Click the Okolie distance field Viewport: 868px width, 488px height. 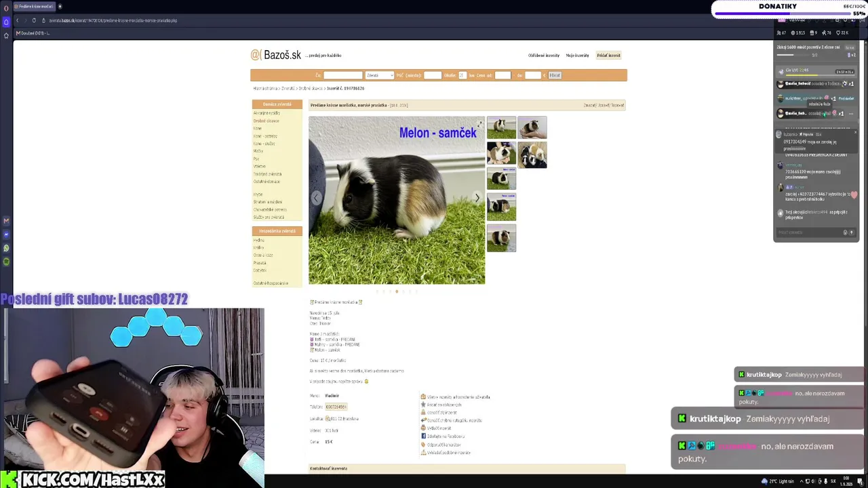462,75
